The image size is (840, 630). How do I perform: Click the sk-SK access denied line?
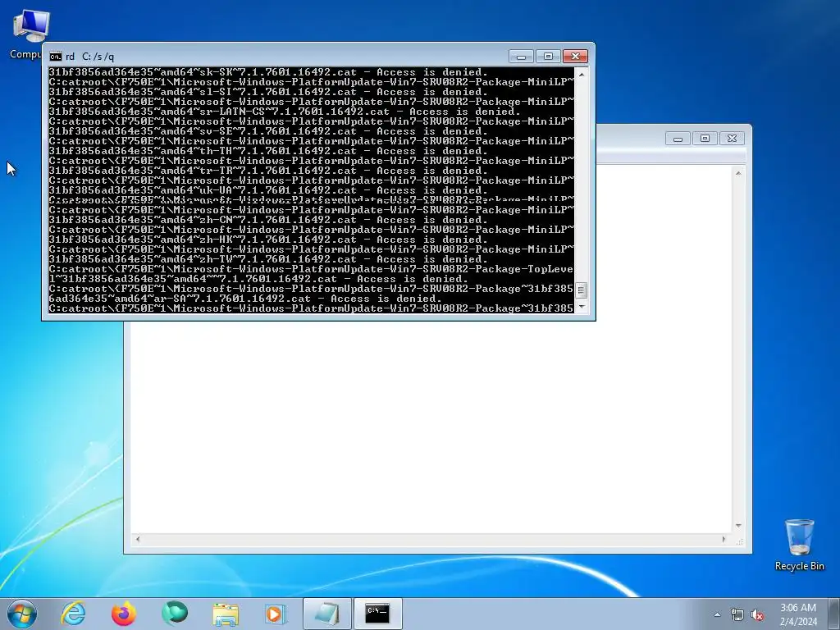268,72
